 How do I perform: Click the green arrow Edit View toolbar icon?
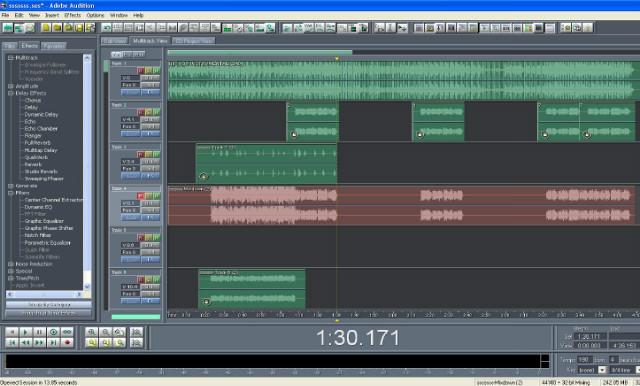click(8, 28)
